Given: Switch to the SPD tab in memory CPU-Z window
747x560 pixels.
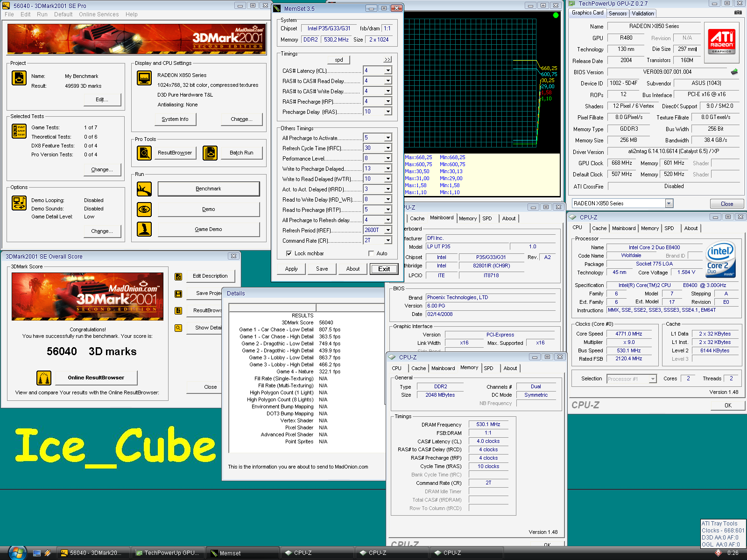Looking at the screenshot, I should click(x=488, y=368).
